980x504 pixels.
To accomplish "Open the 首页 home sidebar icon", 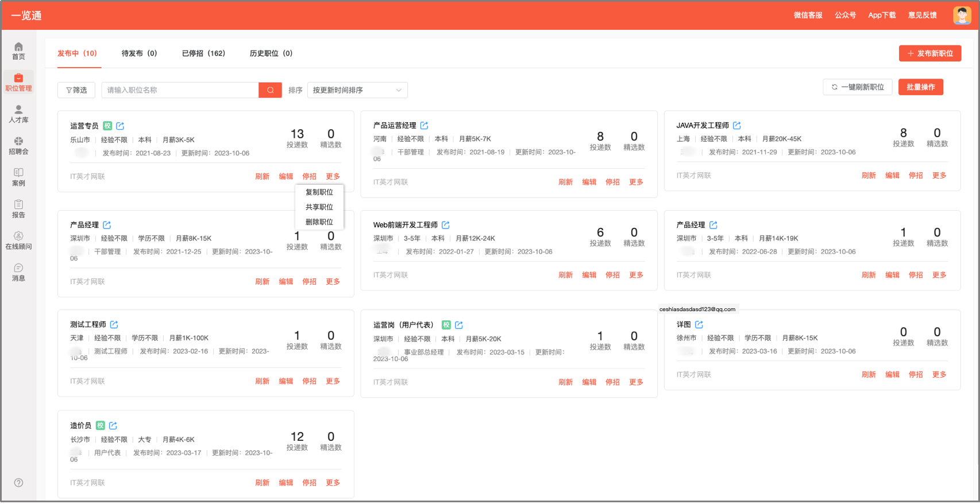I will tap(18, 51).
